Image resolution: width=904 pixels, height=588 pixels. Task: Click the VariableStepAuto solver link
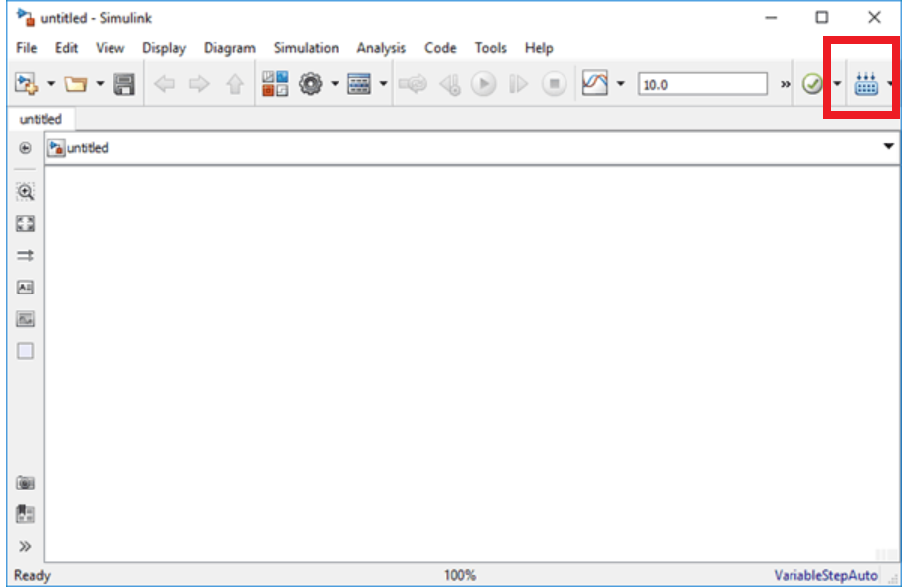click(825, 575)
